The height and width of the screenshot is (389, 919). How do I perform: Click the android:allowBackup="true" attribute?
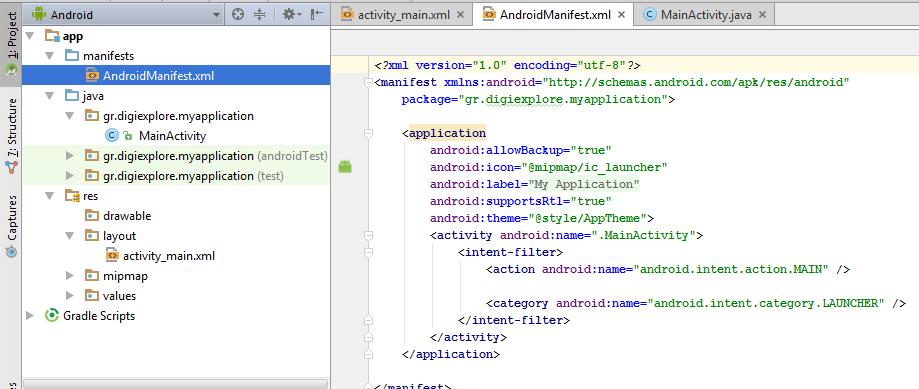point(520,151)
